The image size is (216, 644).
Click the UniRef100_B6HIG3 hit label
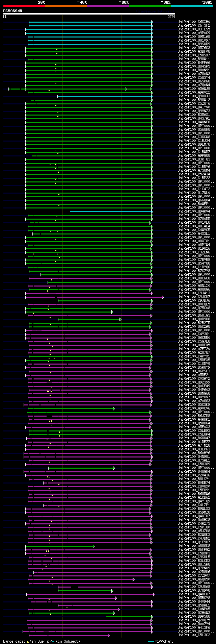(194, 316)
